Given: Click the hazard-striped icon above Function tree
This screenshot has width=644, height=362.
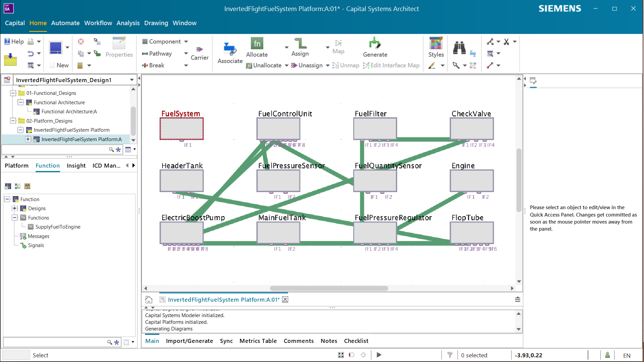Looking at the screenshot, I should tap(28, 186).
